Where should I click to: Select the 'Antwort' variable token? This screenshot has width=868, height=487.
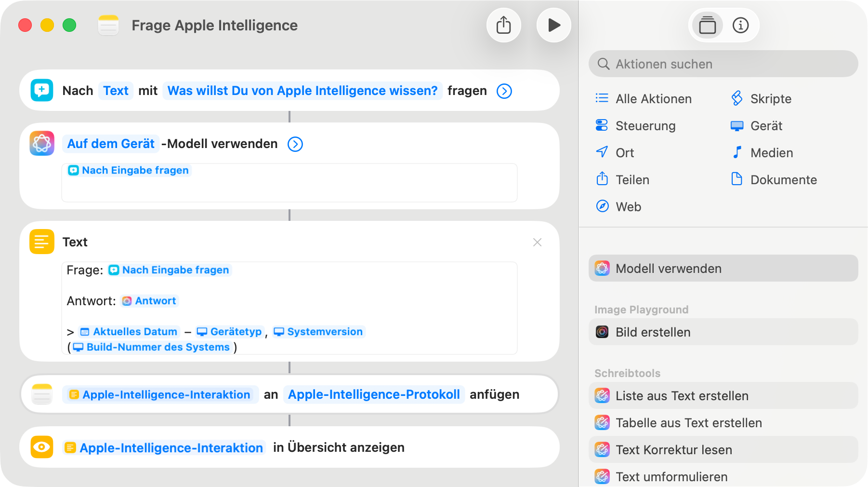pyautogui.click(x=149, y=301)
